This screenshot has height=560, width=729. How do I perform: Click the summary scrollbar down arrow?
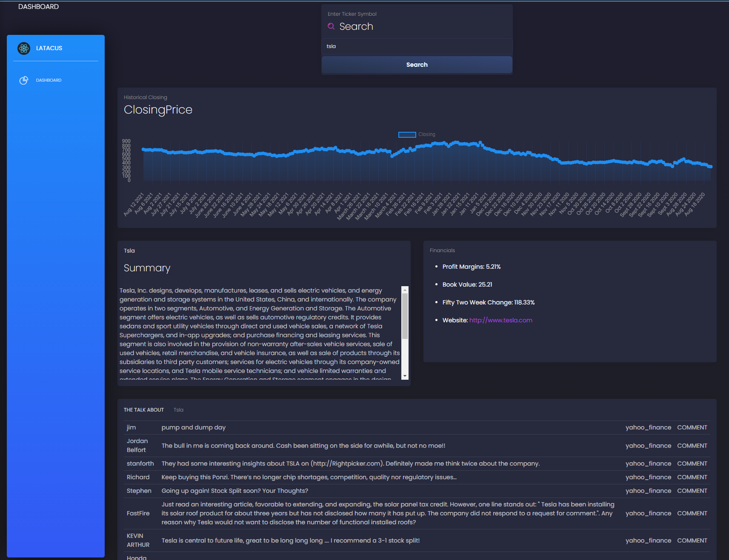coord(405,376)
